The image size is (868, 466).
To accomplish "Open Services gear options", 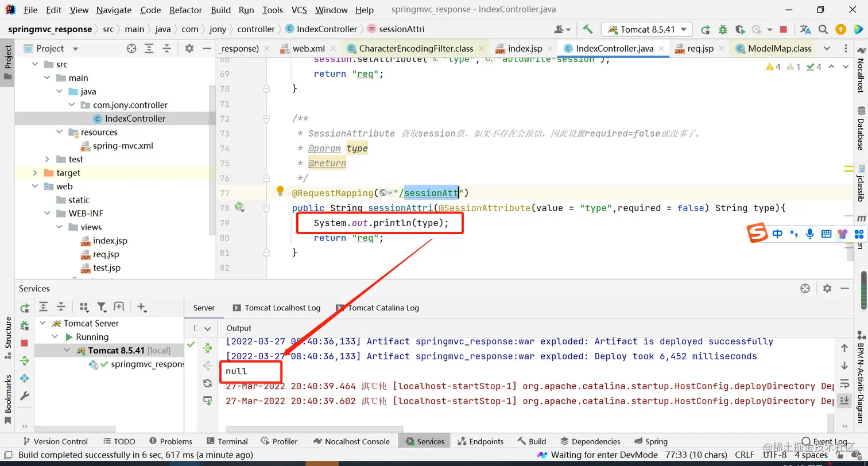I will click(827, 289).
